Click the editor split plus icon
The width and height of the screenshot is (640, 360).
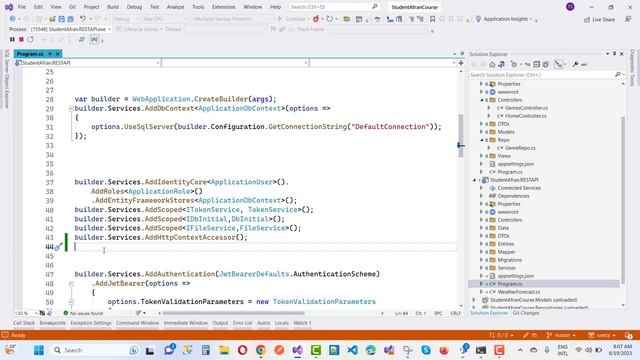click(x=461, y=63)
